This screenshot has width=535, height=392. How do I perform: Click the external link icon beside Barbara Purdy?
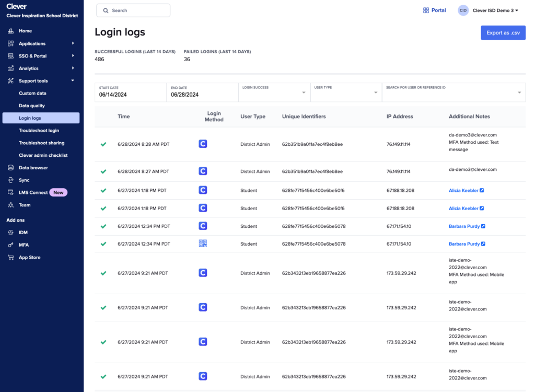483,226
